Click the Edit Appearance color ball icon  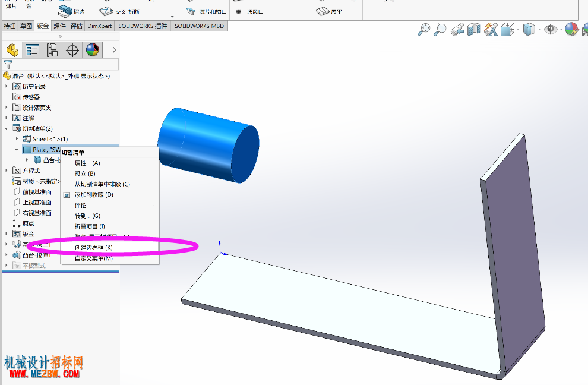coord(571,29)
